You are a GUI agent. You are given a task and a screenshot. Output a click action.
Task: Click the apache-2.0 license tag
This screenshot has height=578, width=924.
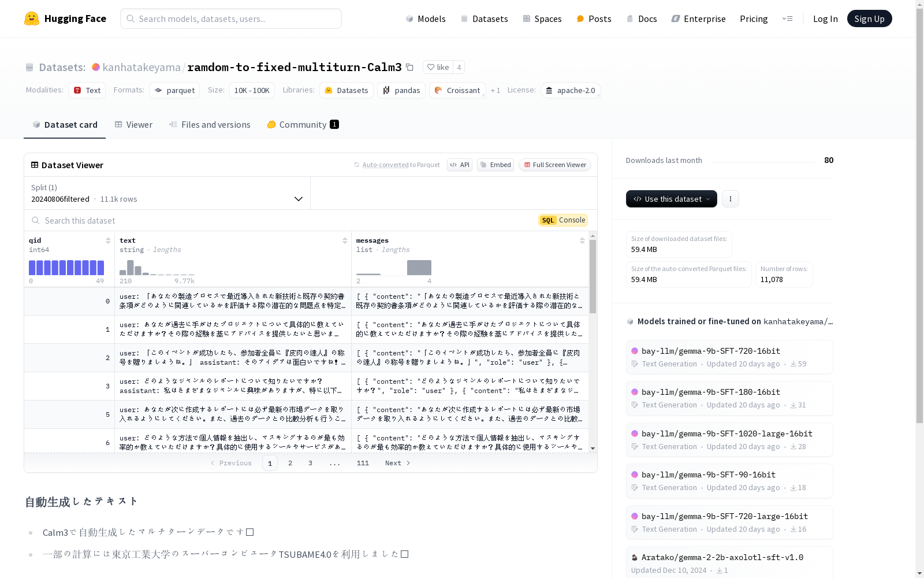pyautogui.click(x=571, y=90)
